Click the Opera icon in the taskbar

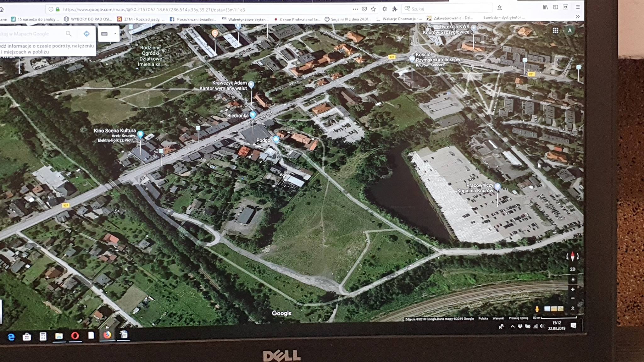[75, 336]
